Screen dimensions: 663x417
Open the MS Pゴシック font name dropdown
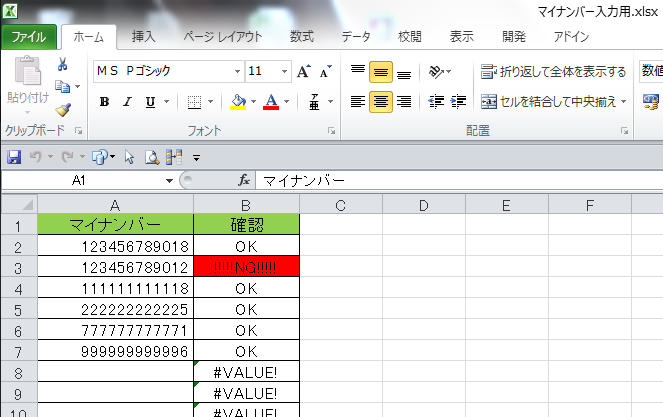[237, 72]
